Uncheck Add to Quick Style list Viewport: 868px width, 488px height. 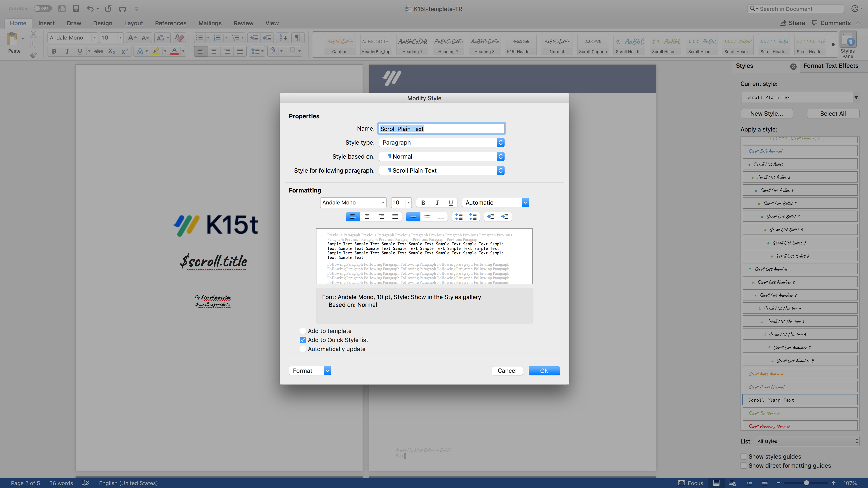(303, 340)
